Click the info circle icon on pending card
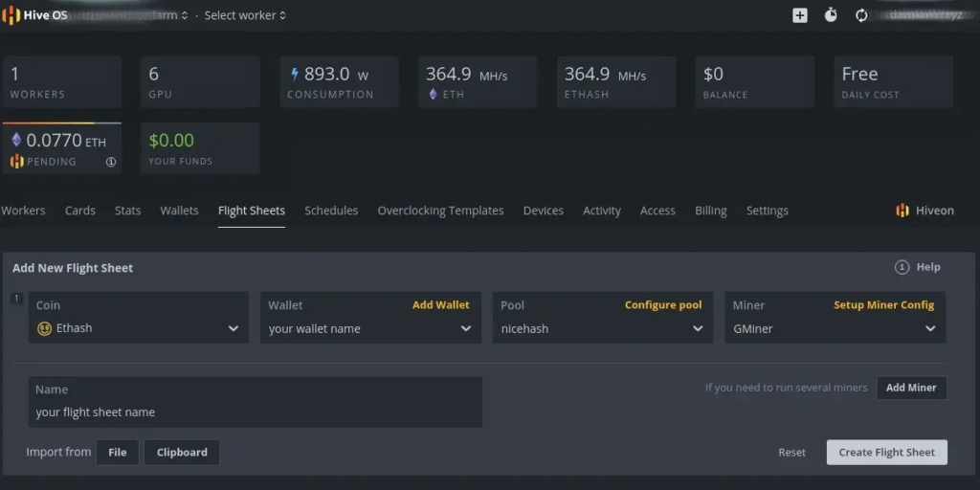Viewport: 980px width, 490px height. point(111,161)
